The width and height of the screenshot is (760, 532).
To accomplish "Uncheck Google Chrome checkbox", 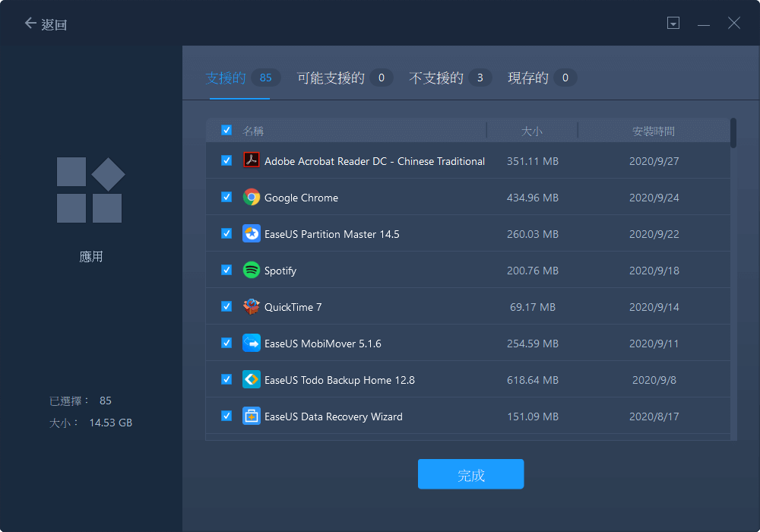I will coord(226,197).
